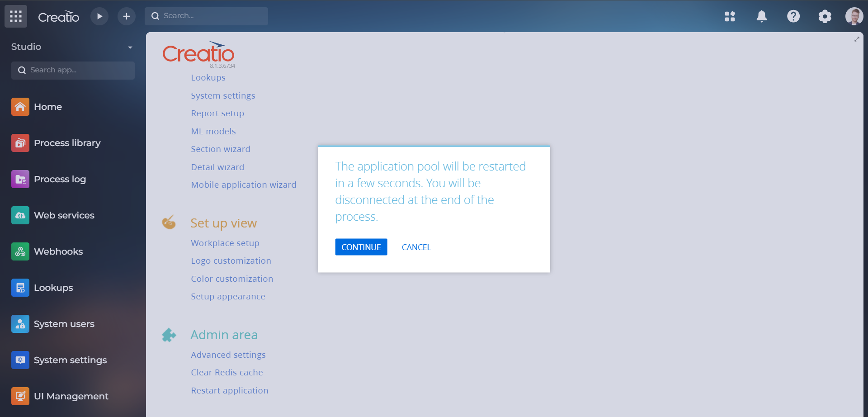The width and height of the screenshot is (868, 417).
Task: Click CANCEL in restart dialog
Action: click(x=416, y=247)
